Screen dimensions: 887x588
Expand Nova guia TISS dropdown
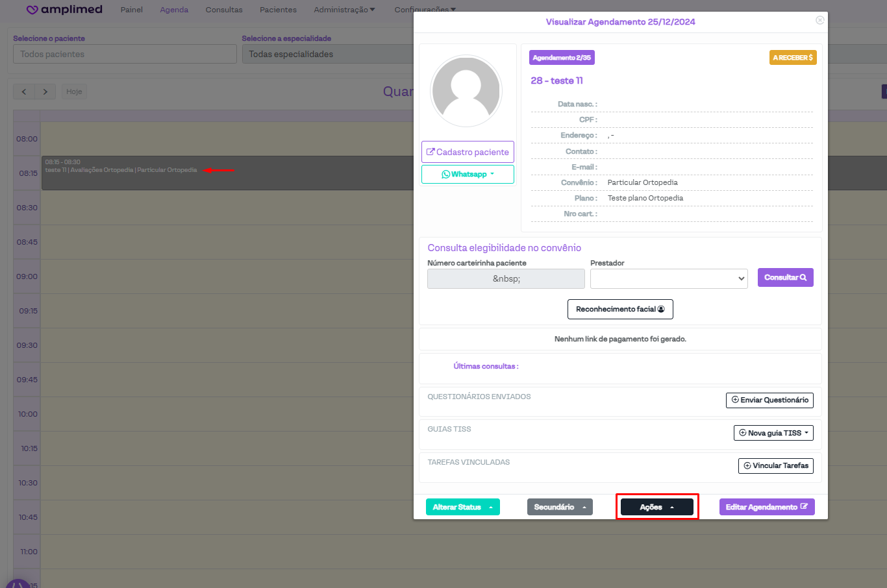[x=773, y=433]
